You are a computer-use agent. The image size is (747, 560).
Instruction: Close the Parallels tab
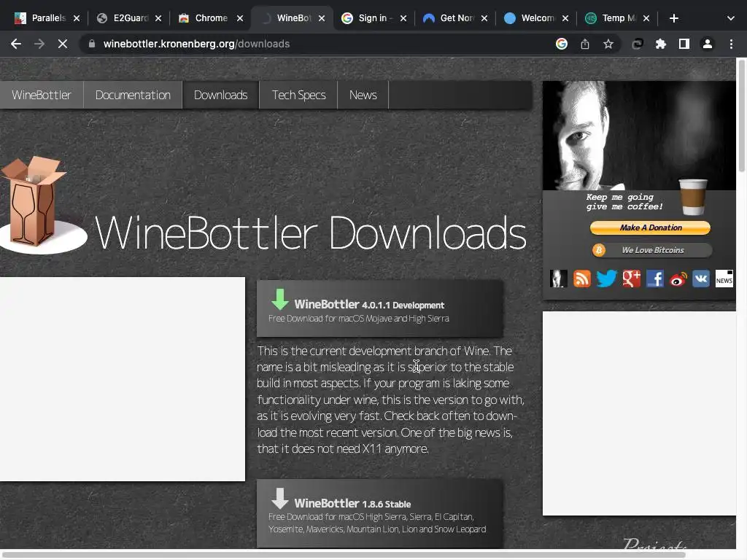(x=77, y=18)
